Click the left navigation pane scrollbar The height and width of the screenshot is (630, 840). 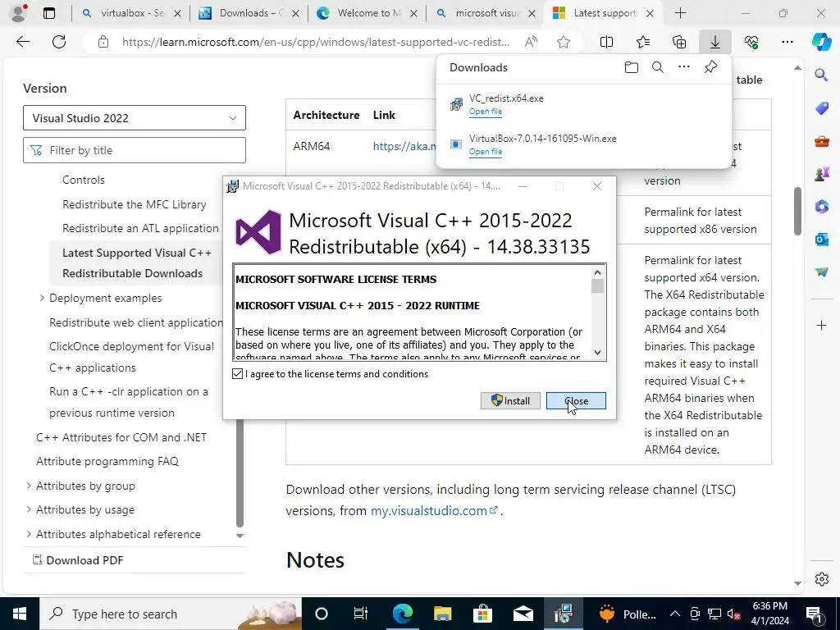point(240,472)
